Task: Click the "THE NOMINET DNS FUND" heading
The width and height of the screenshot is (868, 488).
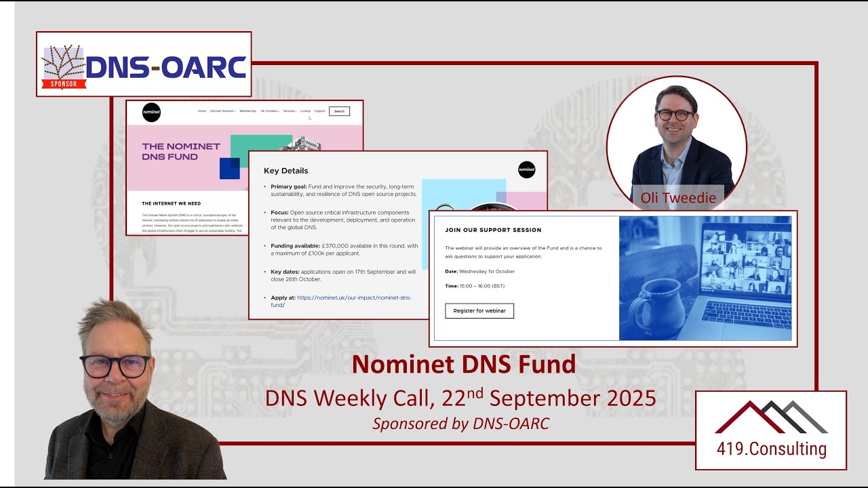Action: [181, 151]
